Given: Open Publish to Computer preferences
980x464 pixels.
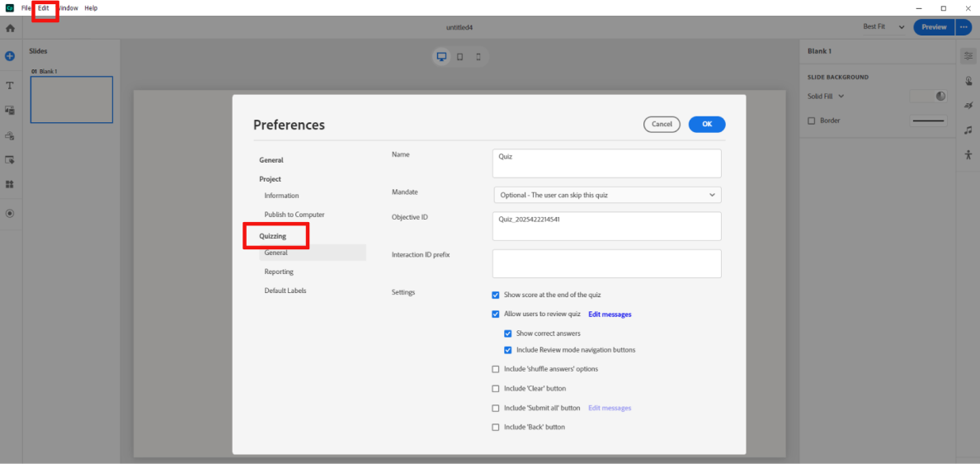Looking at the screenshot, I should click(x=294, y=215).
